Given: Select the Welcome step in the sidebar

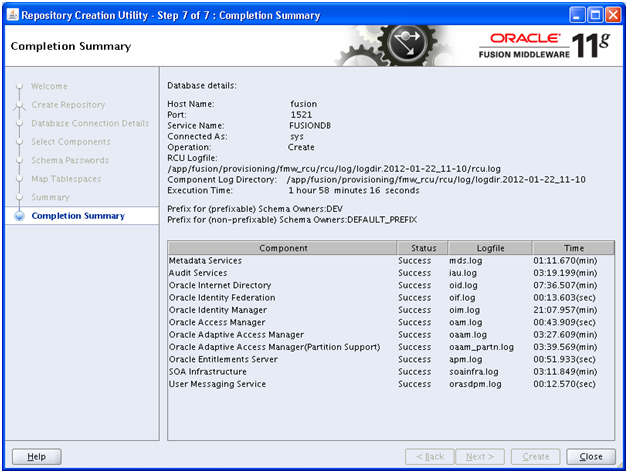Looking at the screenshot, I should 49,86.
